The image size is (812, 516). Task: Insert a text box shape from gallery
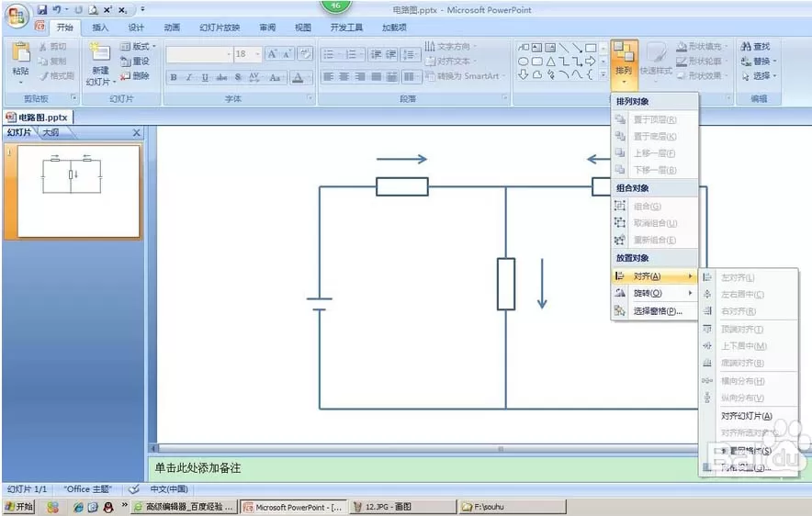coord(536,48)
